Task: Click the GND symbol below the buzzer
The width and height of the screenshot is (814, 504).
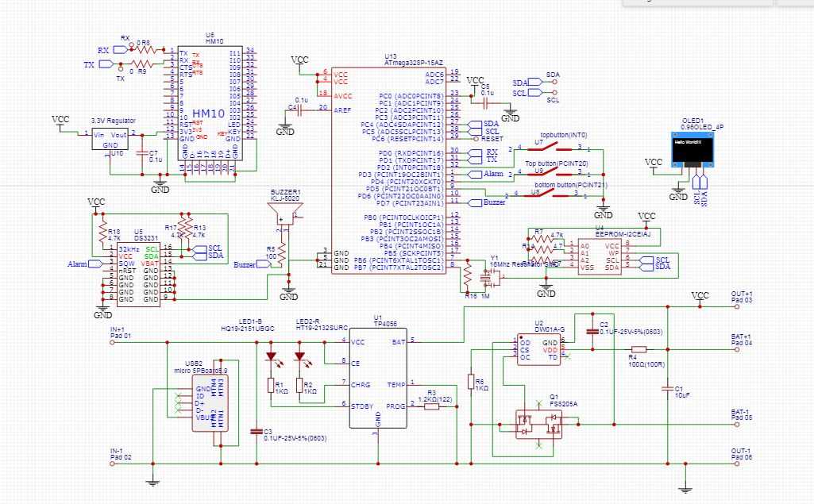Action: tap(288, 292)
